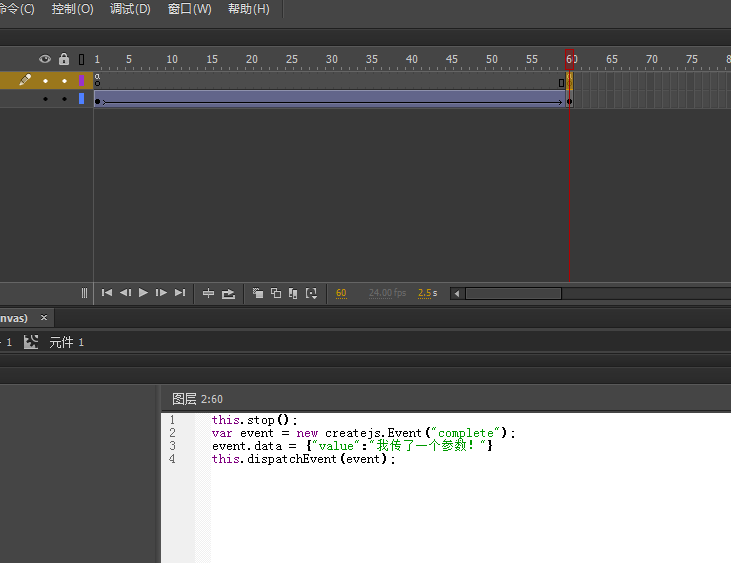731x563 pixels.
Task: Enable onion skin icon
Action: pyautogui.click(x=258, y=293)
